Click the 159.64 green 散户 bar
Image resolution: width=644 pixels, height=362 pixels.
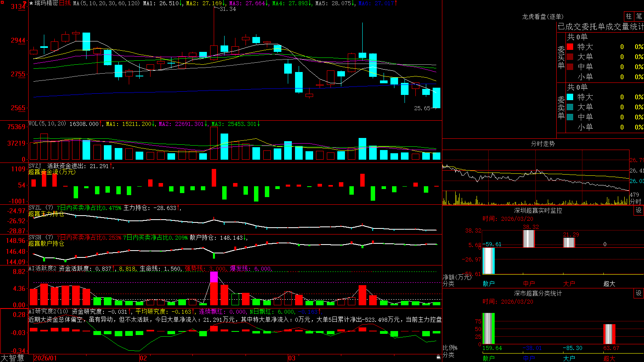tap(489, 328)
